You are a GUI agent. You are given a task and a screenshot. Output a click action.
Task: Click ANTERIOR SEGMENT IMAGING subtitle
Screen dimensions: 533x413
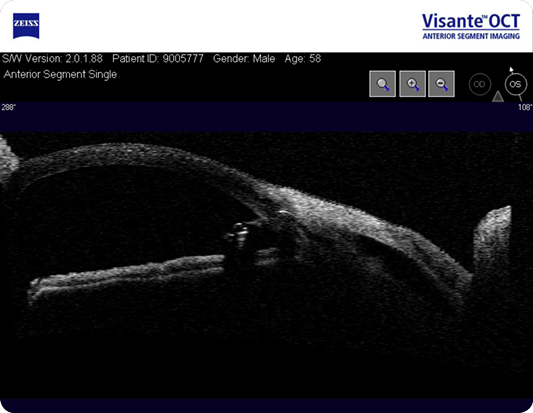(471, 36)
